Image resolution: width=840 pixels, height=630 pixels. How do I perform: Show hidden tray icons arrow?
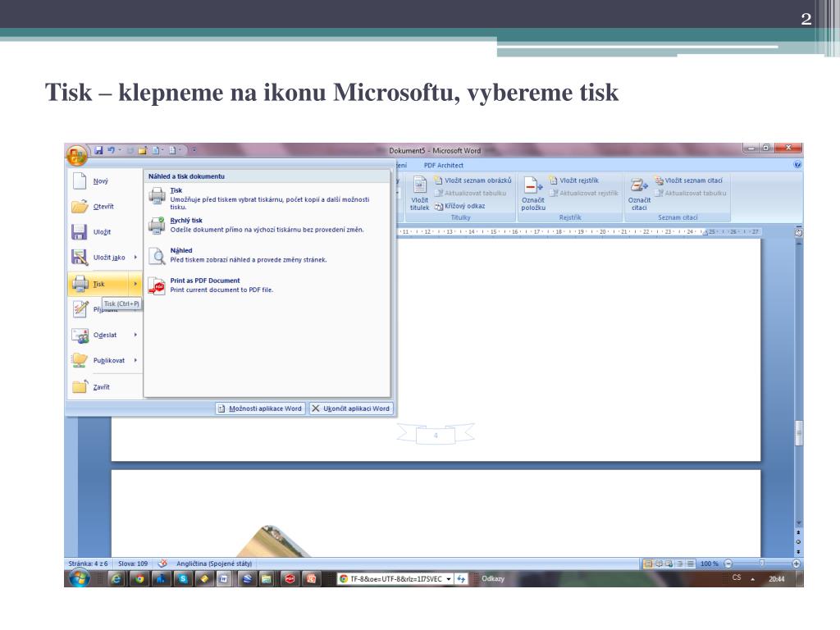point(753,579)
